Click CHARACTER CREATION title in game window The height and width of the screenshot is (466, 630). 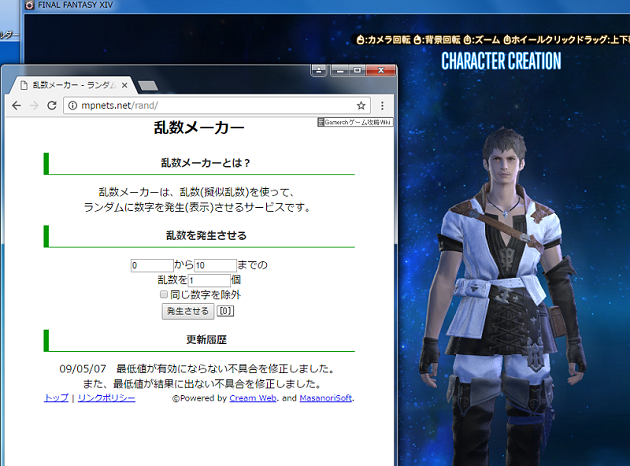click(501, 61)
